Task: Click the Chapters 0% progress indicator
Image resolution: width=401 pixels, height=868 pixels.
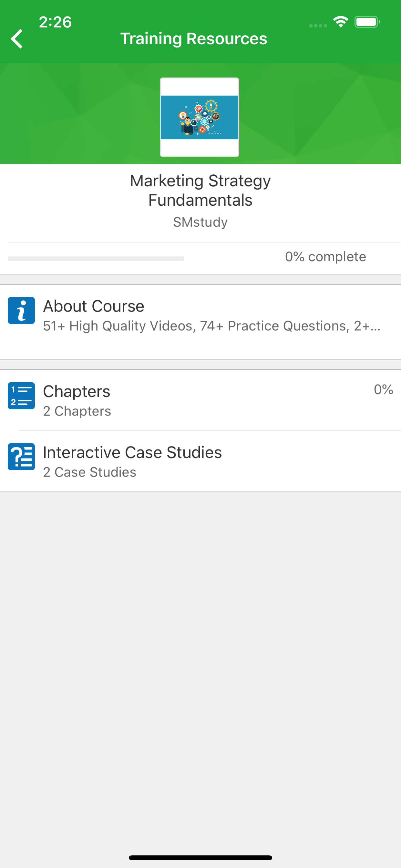Action: [x=383, y=389]
